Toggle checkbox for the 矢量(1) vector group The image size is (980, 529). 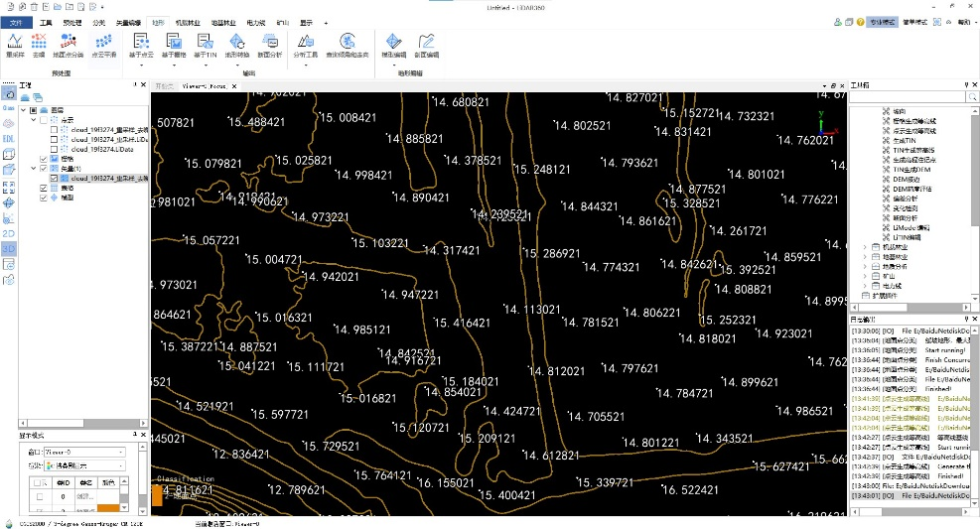(43, 169)
